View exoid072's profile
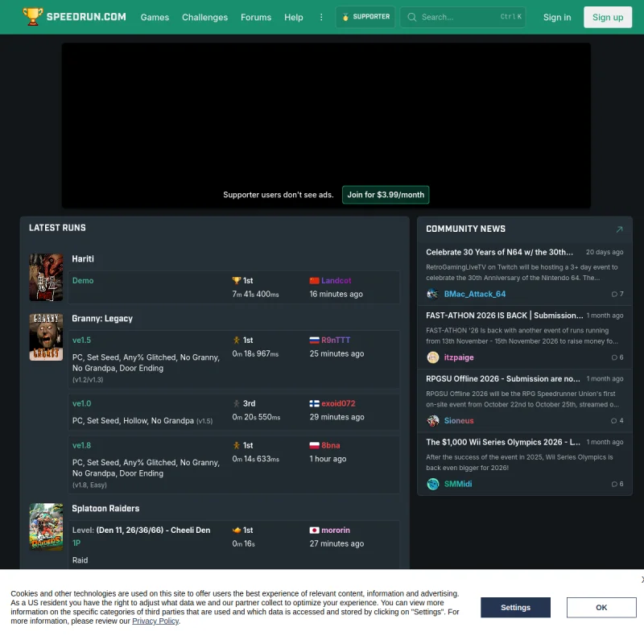 (x=338, y=404)
